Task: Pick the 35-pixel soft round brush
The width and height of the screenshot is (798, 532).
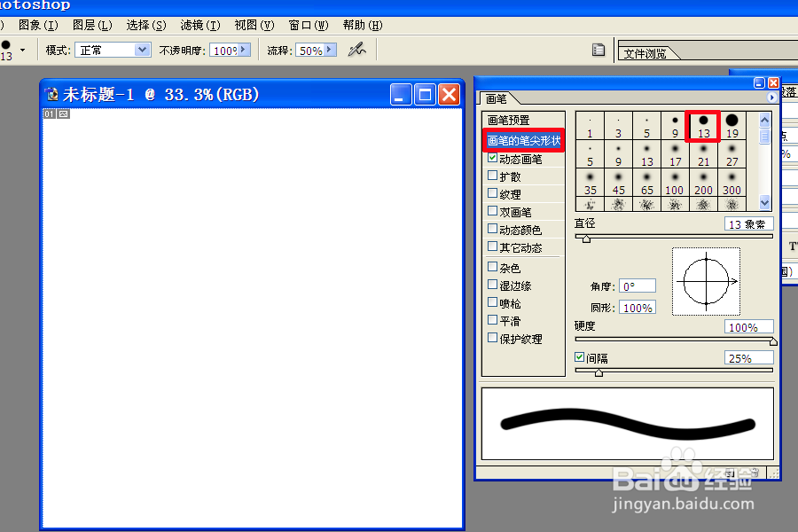Action: click(590, 182)
